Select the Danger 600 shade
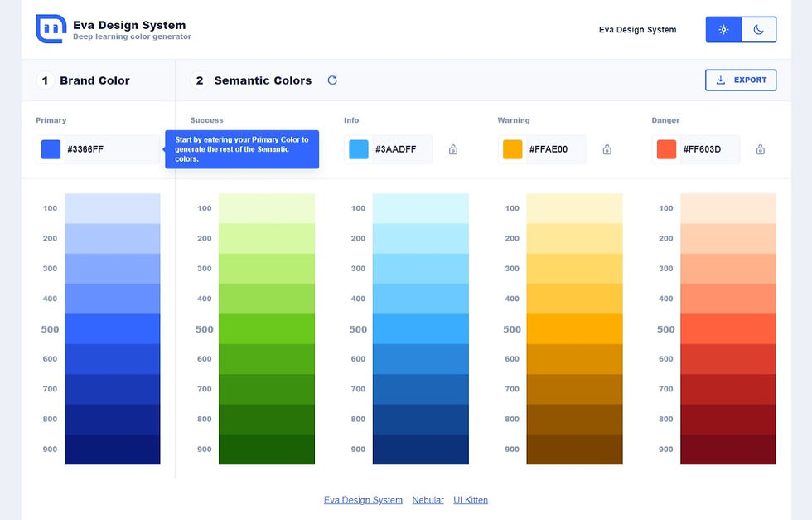The height and width of the screenshot is (520, 812). click(728, 359)
